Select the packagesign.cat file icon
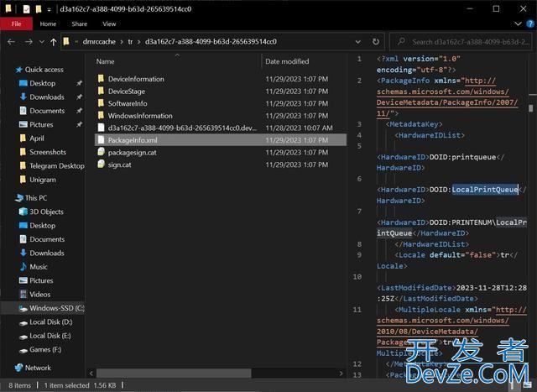 tap(101, 152)
